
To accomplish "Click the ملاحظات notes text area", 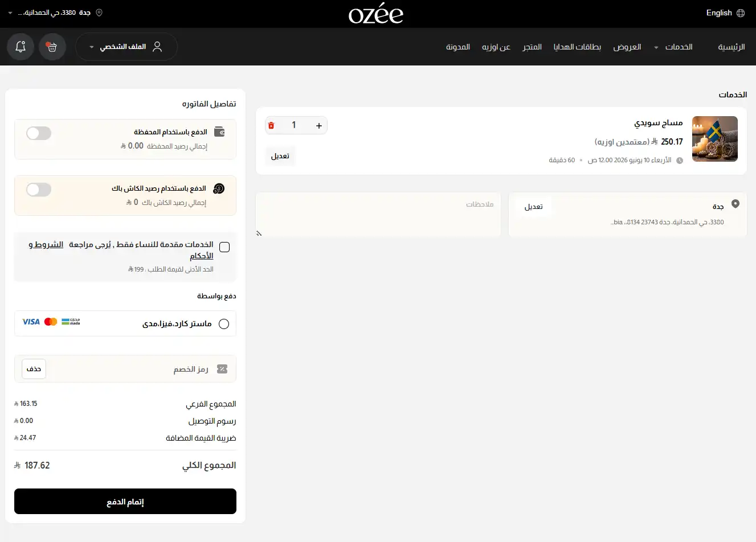I will pyautogui.click(x=378, y=214).
